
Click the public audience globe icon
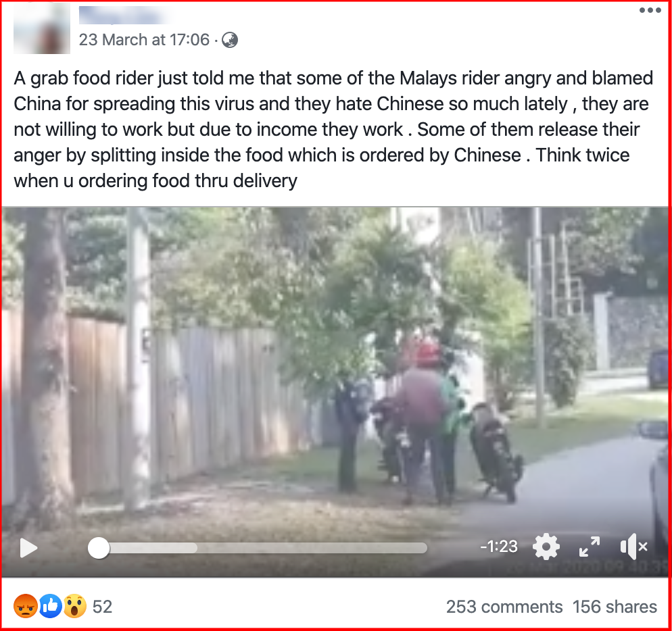[x=230, y=41]
